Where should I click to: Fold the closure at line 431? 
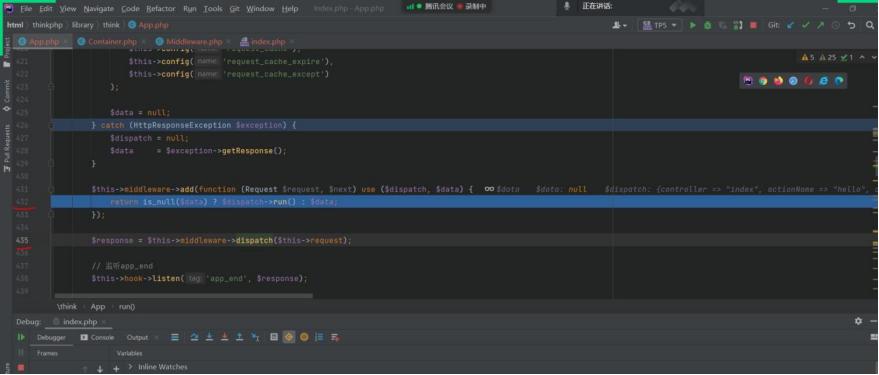click(52, 189)
